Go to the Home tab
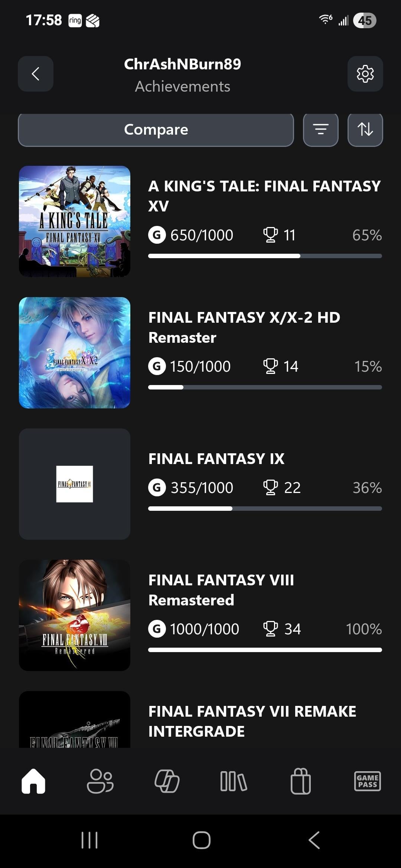The width and height of the screenshot is (401, 868). pos(33,781)
